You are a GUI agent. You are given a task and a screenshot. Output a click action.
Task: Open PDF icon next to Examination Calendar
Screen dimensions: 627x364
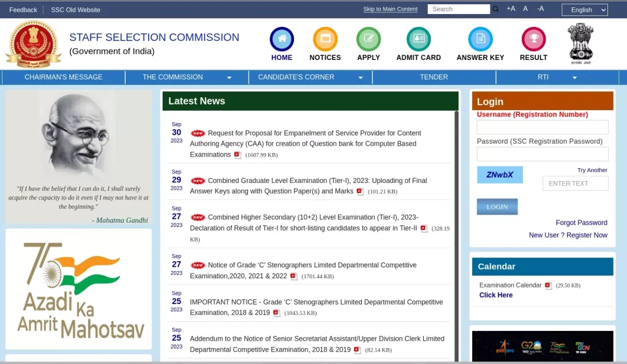pyautogui.click(x=548, y=286)
